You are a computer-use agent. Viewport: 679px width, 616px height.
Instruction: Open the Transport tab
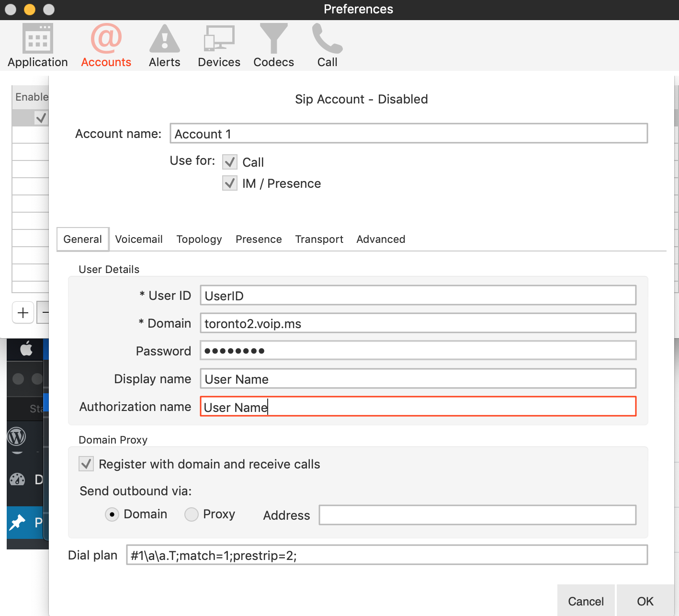pyautogui.click(x=319, y=239)
